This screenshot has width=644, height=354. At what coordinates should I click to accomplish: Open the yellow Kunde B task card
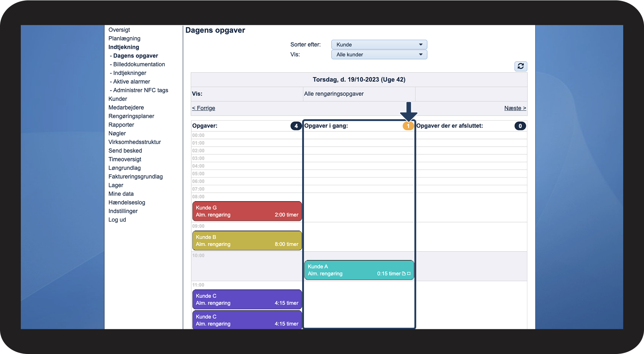(x=247, y=241)
